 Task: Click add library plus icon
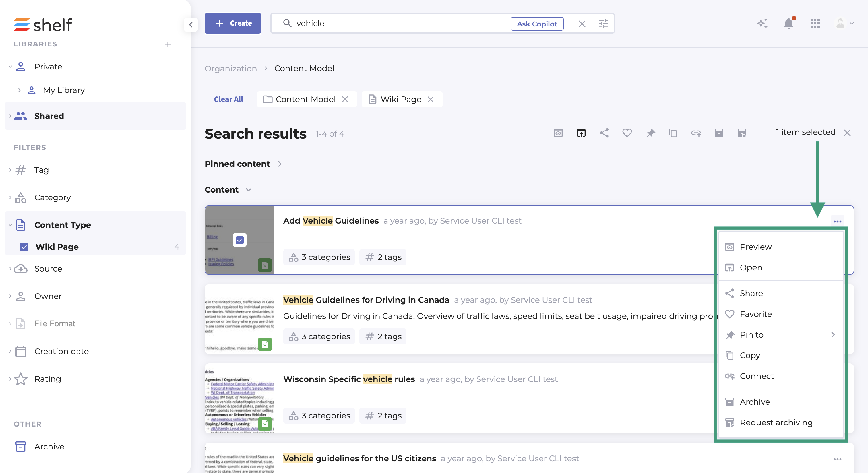(168, 44)
